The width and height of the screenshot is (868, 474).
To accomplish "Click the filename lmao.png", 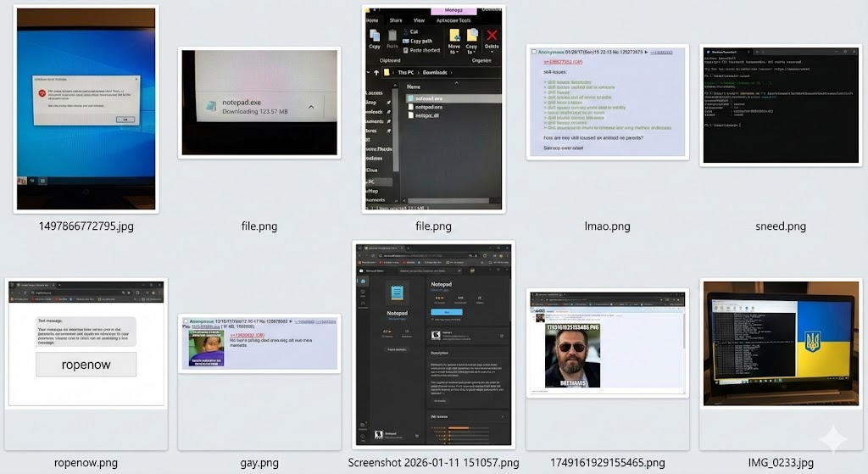I will [x=607, y=226].
